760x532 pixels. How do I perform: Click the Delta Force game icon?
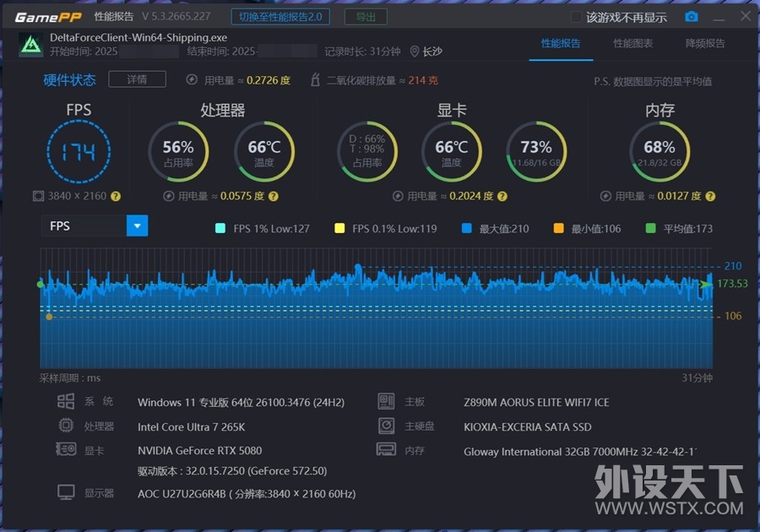tap(31, 45)
